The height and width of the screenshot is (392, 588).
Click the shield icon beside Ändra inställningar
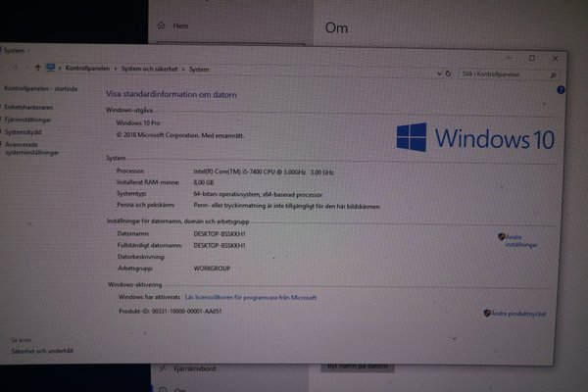(x=502, y=236)
